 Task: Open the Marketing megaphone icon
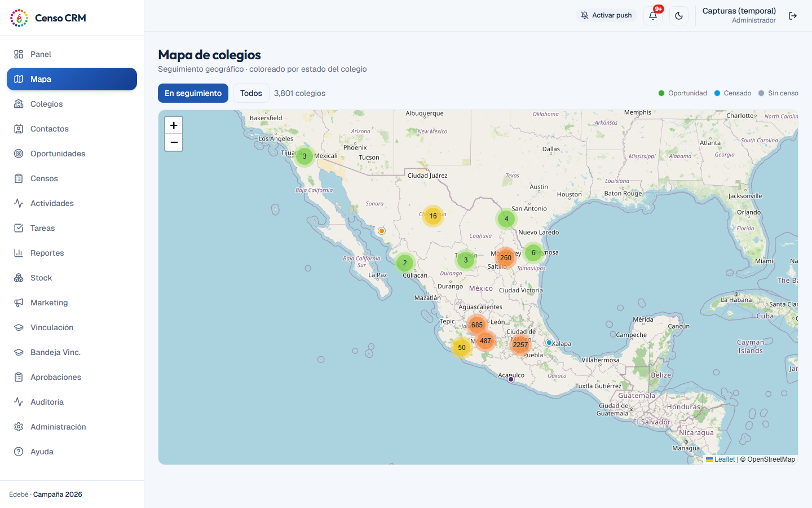19,303
